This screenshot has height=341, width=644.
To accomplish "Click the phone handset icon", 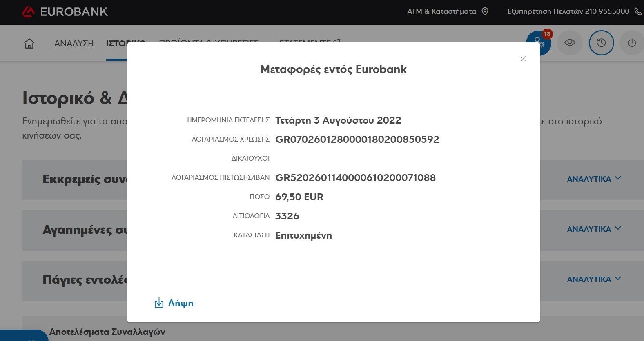I will (638, 11).
